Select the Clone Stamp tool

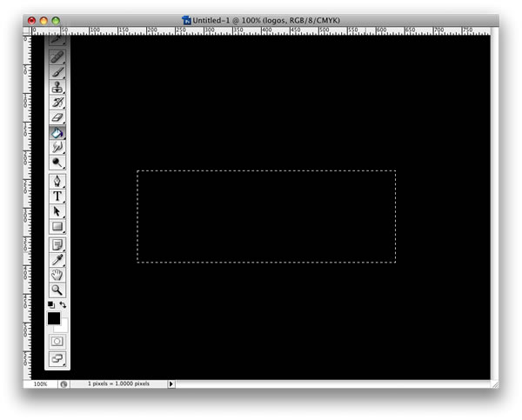point(57,87)
